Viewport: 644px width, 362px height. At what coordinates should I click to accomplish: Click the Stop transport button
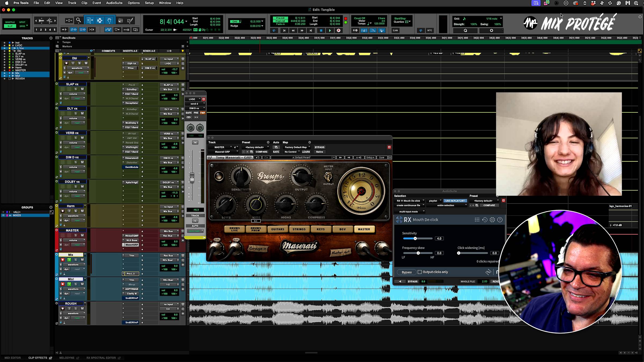(x=321, y=31)
